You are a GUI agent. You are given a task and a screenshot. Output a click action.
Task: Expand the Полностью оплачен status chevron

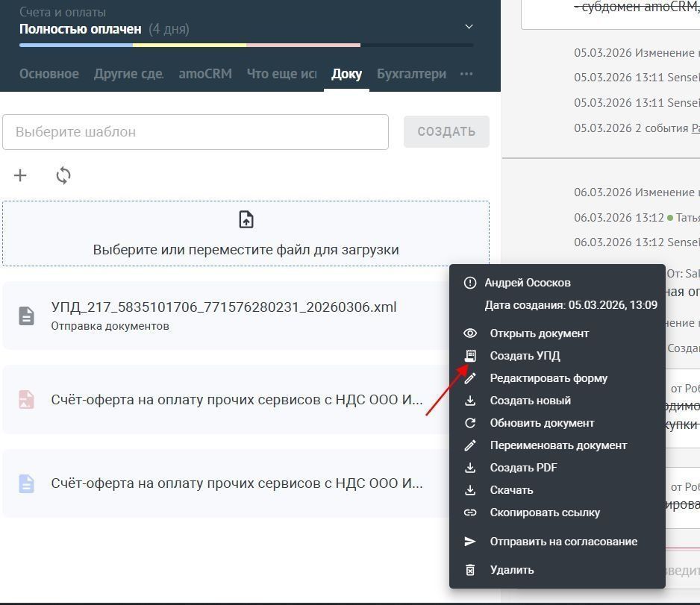click(x=469, y=27)
